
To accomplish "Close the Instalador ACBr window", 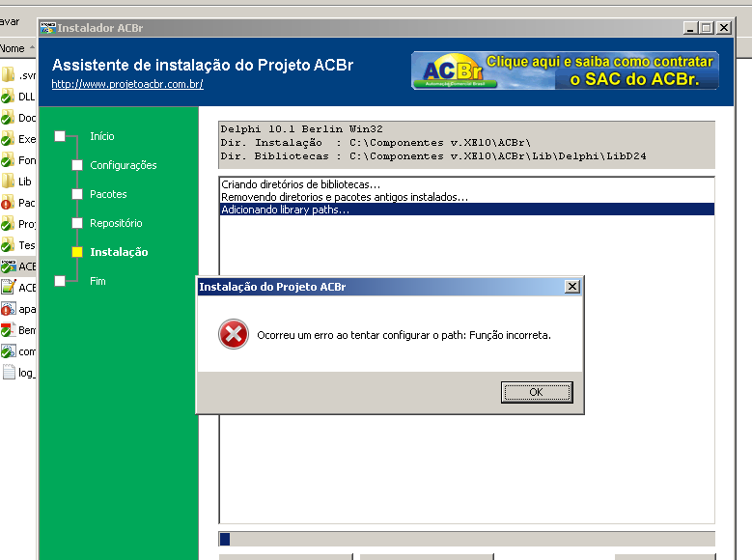I will coord(724,28).
